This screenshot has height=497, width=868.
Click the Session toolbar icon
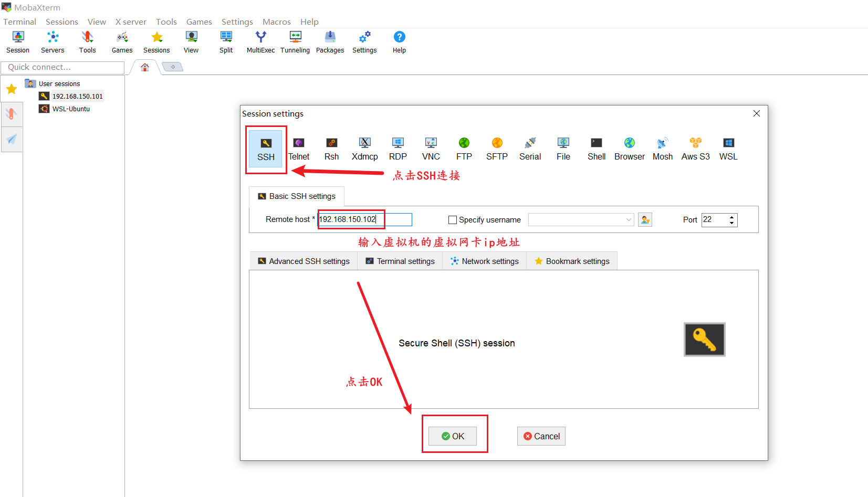[x=18, y=42]
